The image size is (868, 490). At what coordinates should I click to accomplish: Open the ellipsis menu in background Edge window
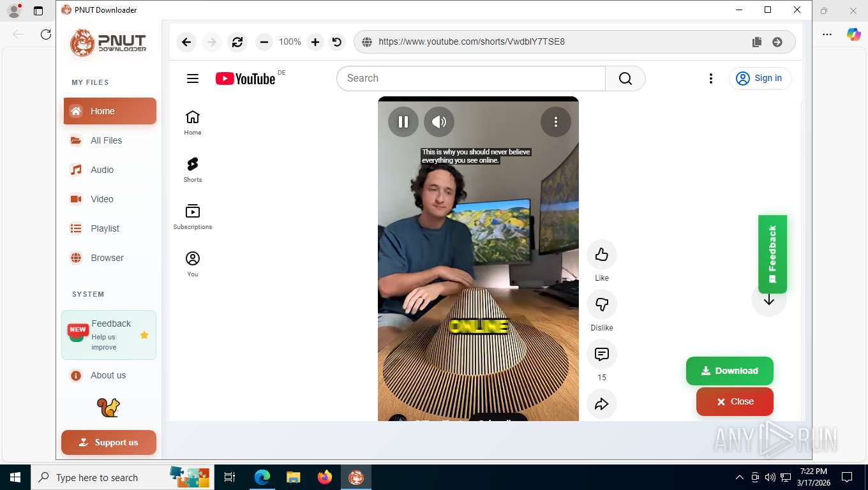827,34
